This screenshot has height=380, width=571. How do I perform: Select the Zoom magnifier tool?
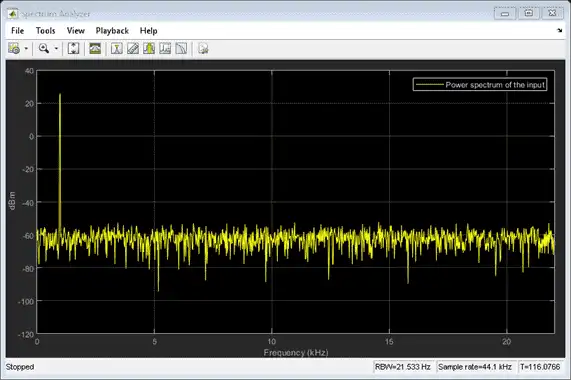pyautogui.click(x=44, y=48)
